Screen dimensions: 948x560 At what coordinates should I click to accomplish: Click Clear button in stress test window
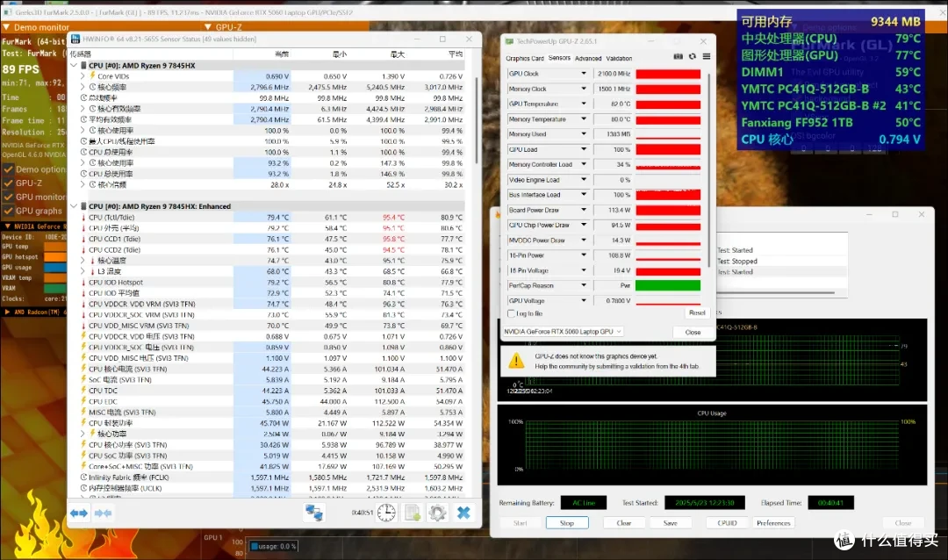click(x=624, y=523)
